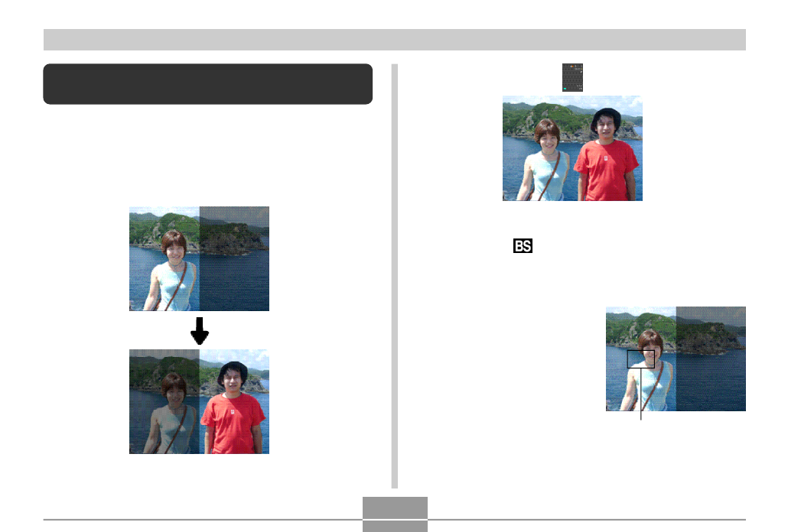This screenshot has height=532, width=788.
Task: Click the small dark monitor screen icon
Action: click(x=572, y=77)
